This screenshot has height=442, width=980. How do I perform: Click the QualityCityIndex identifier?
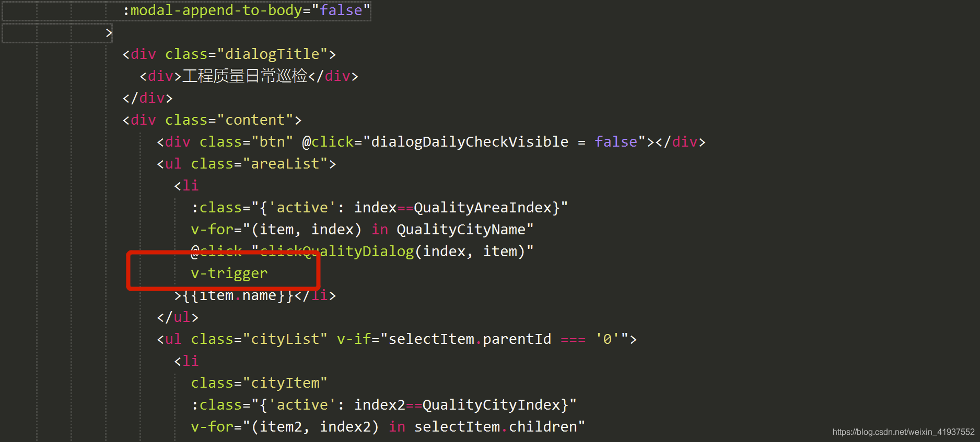pos(492,405)
